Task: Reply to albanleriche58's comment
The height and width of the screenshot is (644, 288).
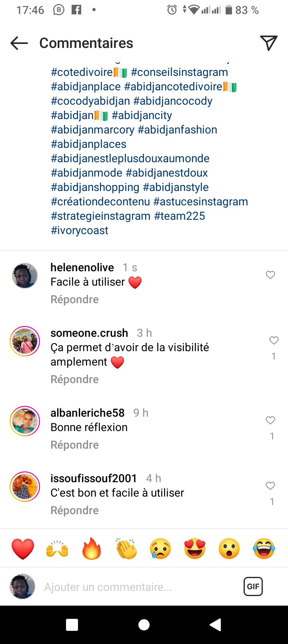Action: [74, 445]
